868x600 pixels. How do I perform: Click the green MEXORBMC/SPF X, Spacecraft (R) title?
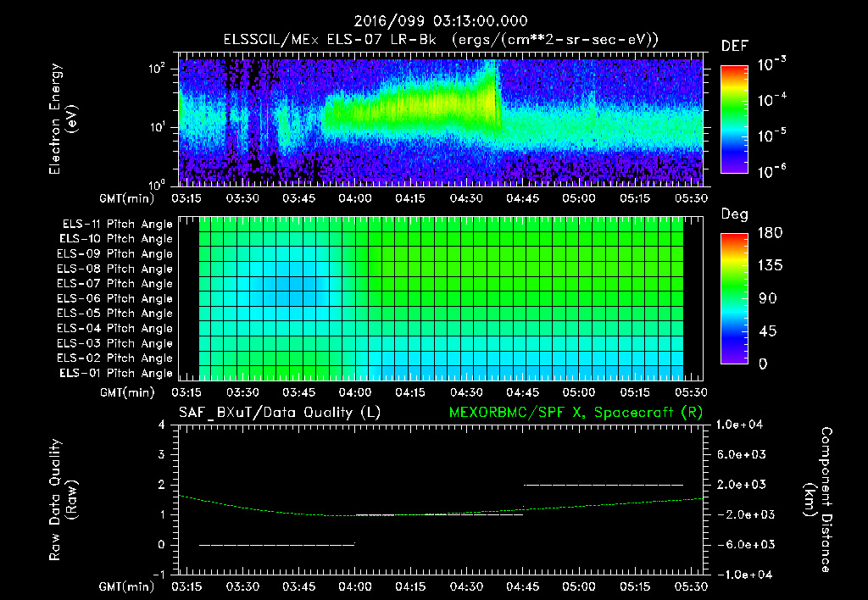point(576,413)
